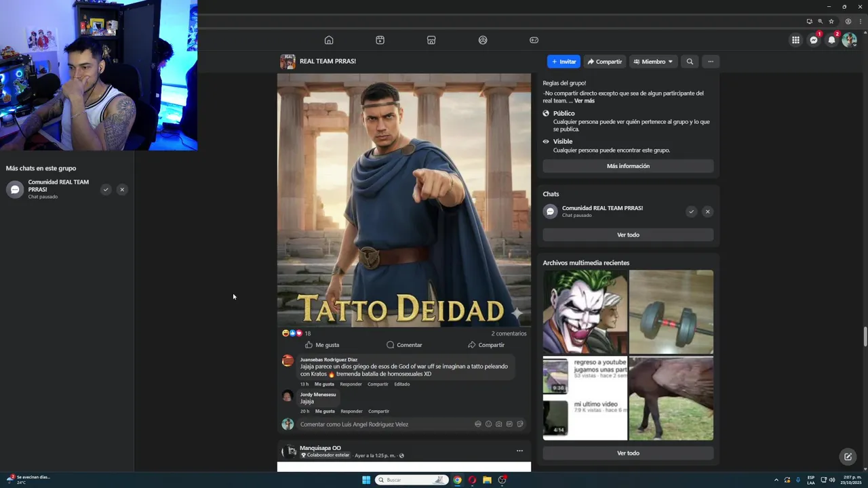Add a GIF to comment
Viewport: 868px width, 488px height.
(509, 424)
